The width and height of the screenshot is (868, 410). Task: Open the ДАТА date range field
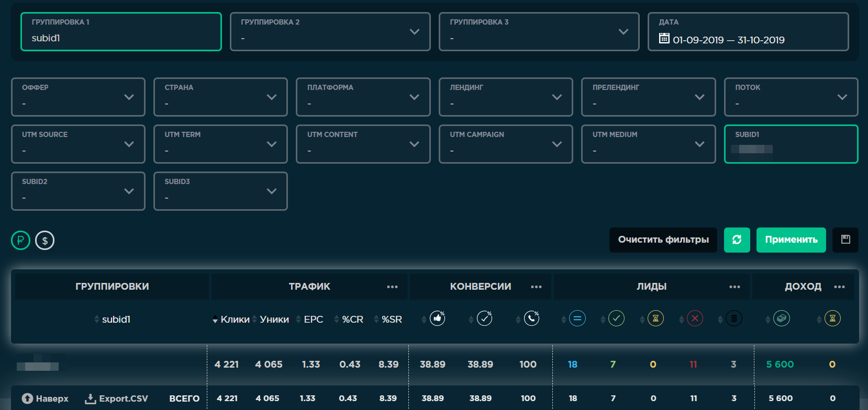click(748, 32)
